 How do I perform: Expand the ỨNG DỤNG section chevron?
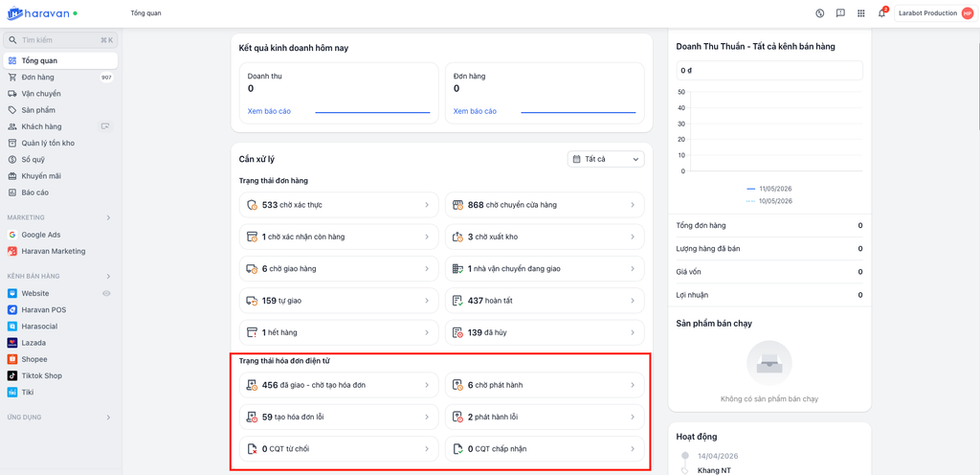click(108, 417)
